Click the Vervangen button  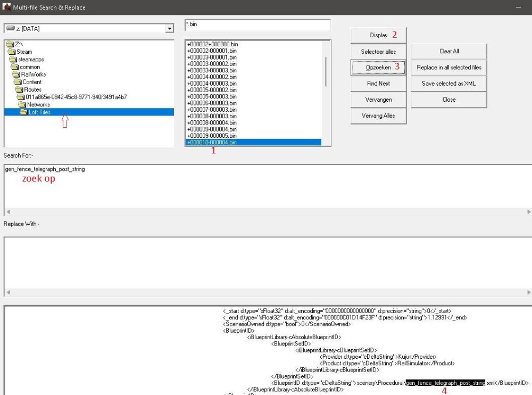pos(378,100)
